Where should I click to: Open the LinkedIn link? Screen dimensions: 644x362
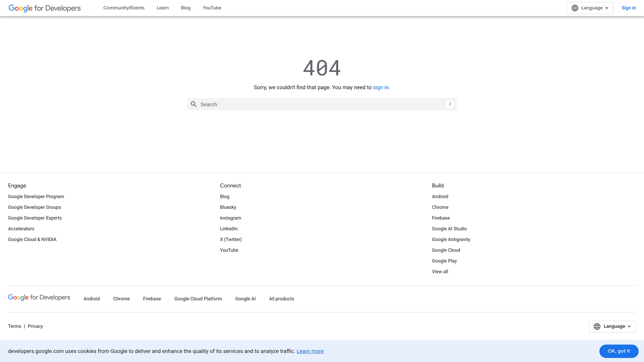(x=229, y=229)
